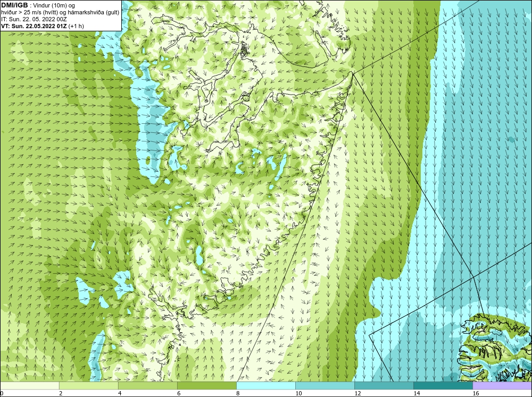This screenshot has width=532, height=397.
Task: Click the 'hviður > 25 m/s (hvítt)' line
Action: 60,13
